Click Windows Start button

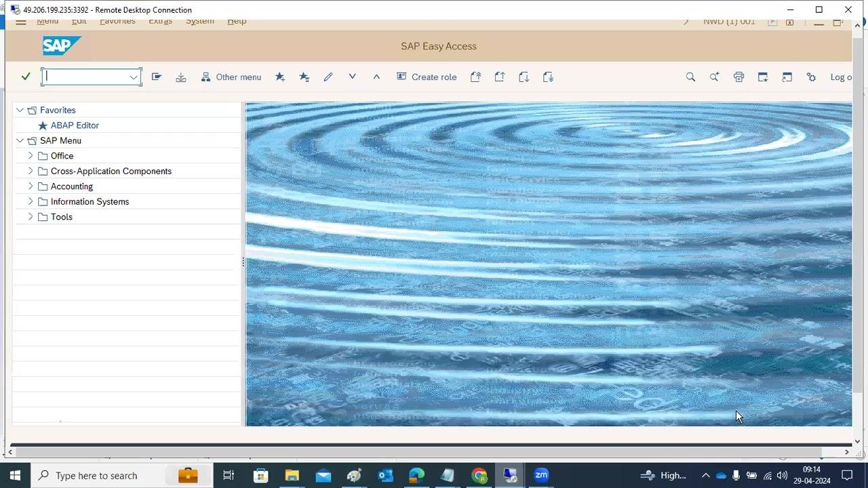15,475
